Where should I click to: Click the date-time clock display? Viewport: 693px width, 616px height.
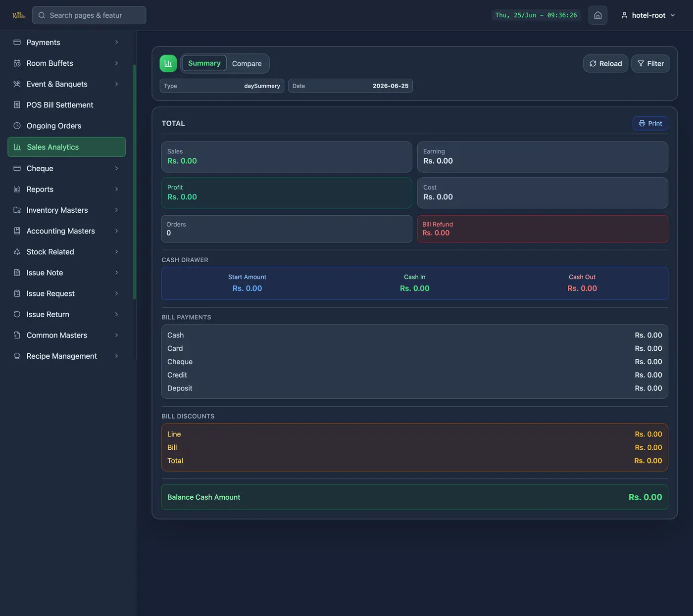[536, 15]
